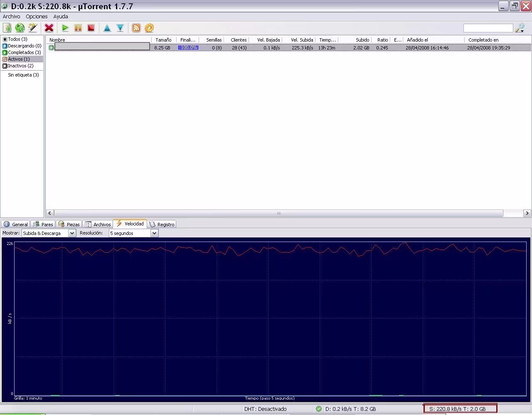The width and height of the screenshot is (532, 415).
Task: Open the RSS Downloader icon
Action: pyautogui.click(x=136, y=28)
